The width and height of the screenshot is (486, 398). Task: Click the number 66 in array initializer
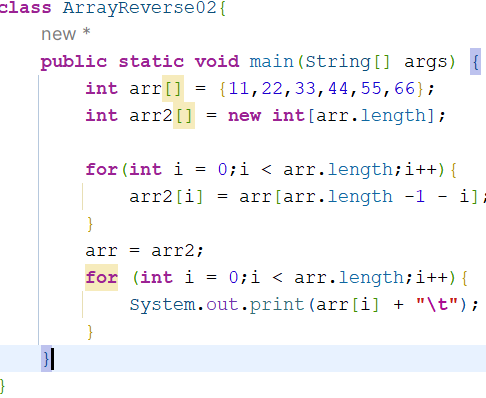click(x=405, y=89)
